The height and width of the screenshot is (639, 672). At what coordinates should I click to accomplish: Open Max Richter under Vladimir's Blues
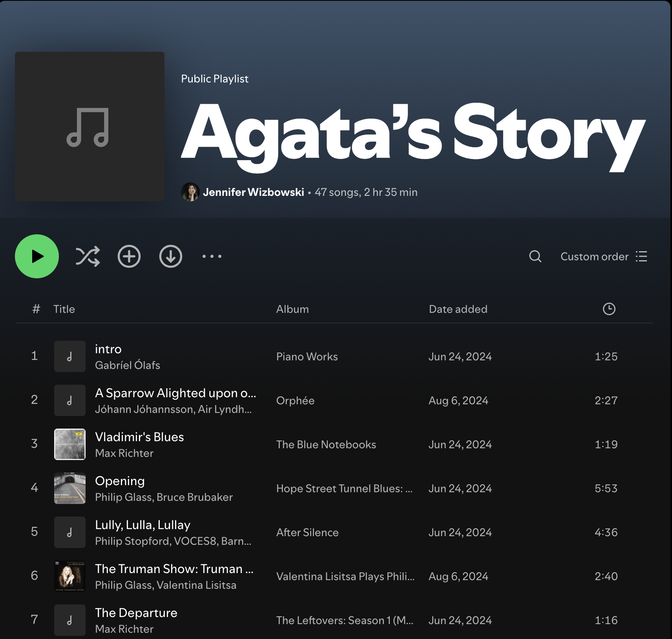pyautogui.click(x=124, y=453)
